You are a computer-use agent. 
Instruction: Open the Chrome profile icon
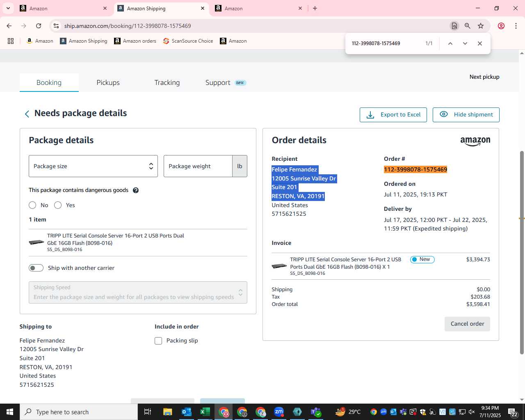tap(501, 26)
